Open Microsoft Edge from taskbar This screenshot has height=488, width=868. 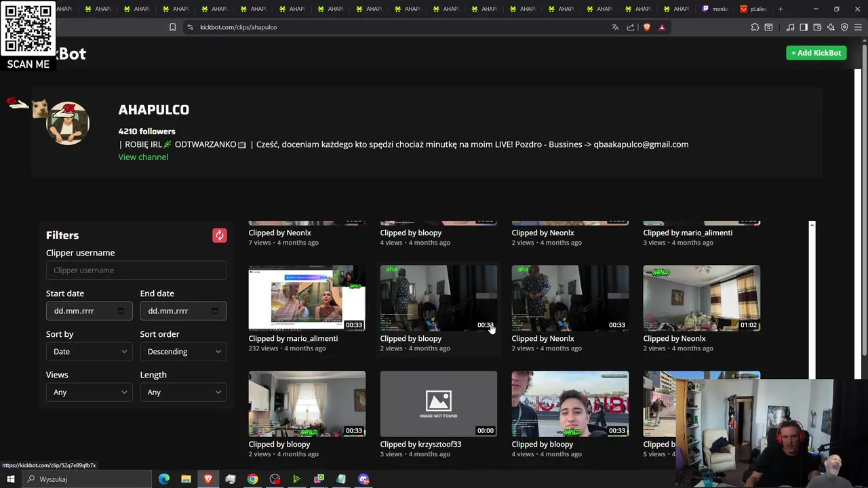coord(163,479)
